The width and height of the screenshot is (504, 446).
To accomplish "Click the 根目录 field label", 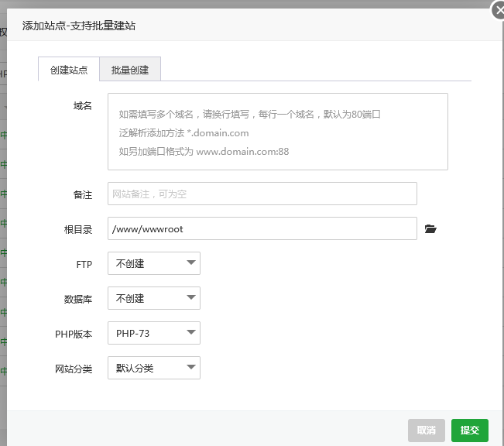I will tap(78, 230).
